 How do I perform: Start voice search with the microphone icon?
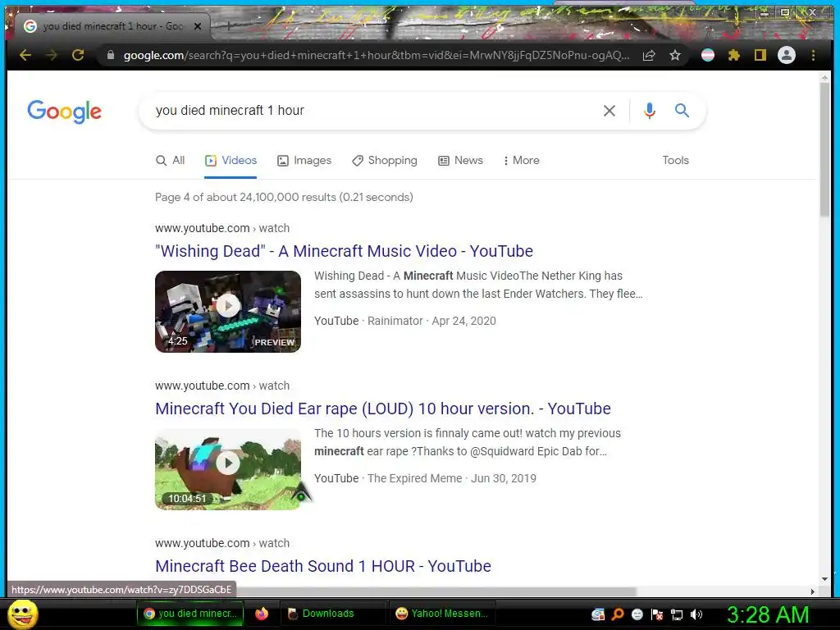tap(650, 111)
